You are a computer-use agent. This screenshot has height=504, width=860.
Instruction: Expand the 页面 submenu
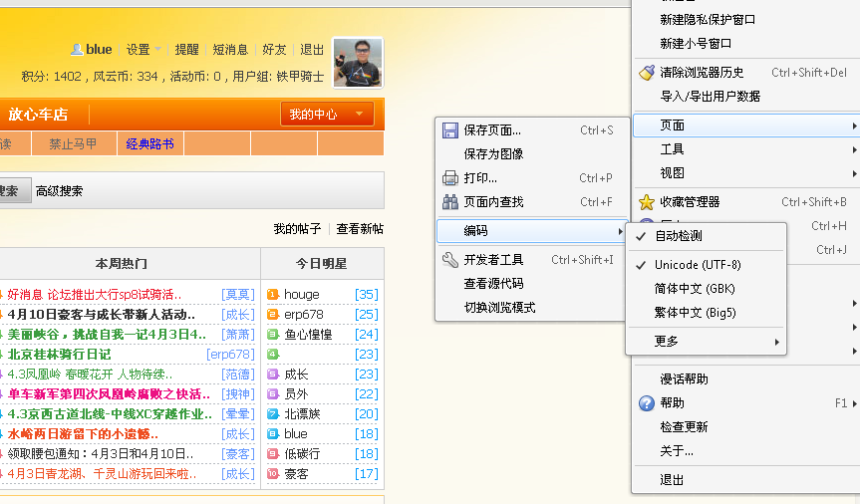[746, 126]
